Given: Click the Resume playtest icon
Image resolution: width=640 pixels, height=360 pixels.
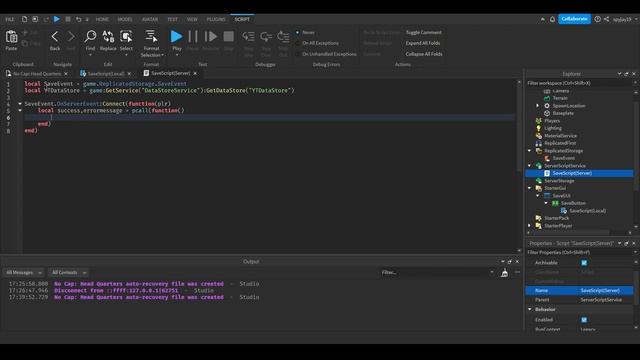Looking at the screenshot, I should pos(211,36).
